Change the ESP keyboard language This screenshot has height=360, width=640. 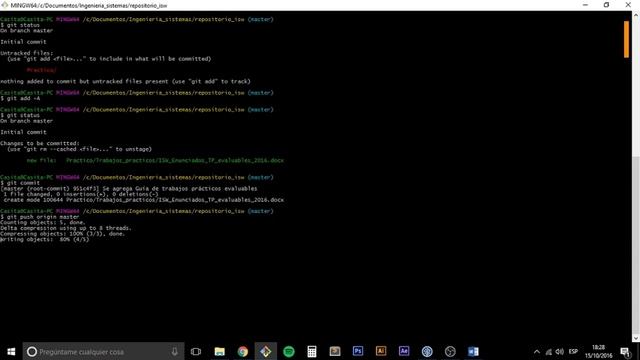(573, 352)
